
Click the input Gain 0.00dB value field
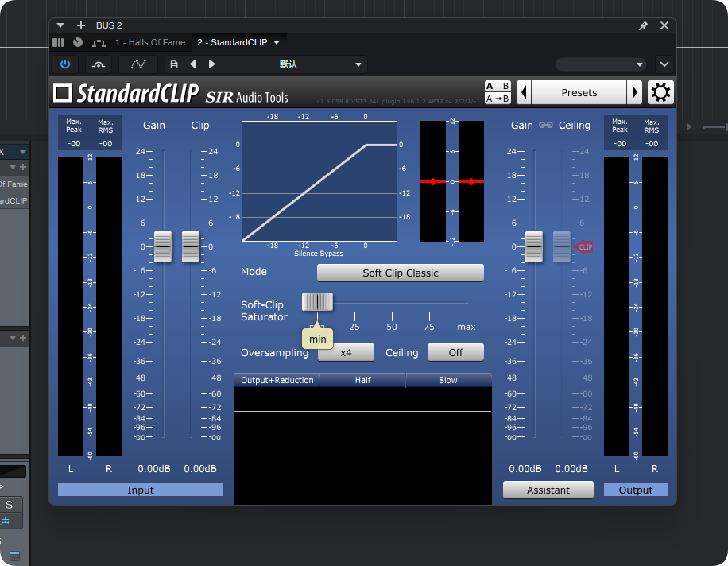[x=154, y=469]
